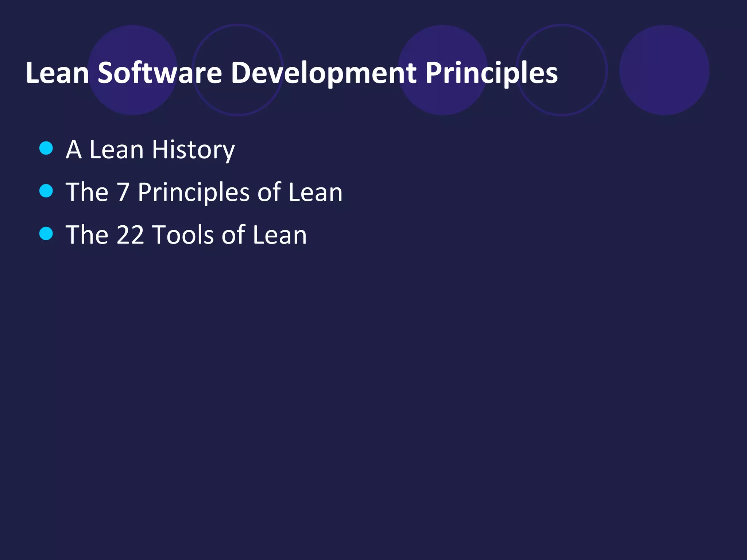This screenshot has width=747, height=560.
Task: Click the "A Lean History" bullet text
Action: 150,149
